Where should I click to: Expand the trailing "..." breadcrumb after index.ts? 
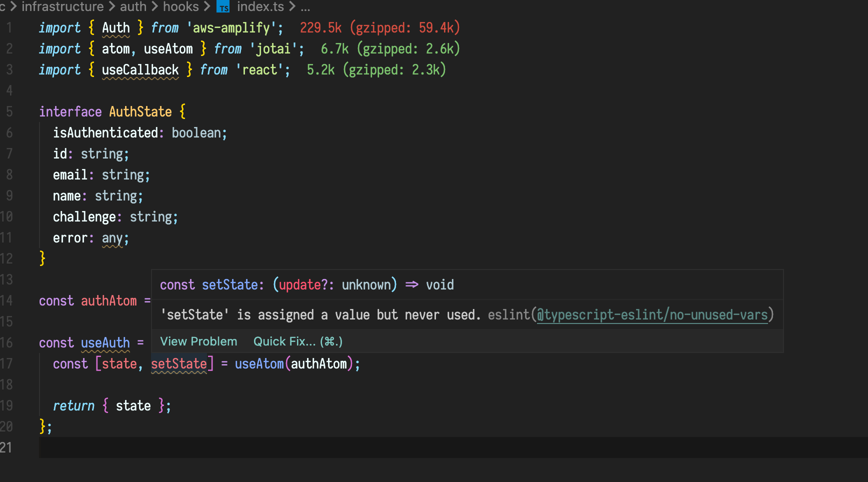point(305,7)
